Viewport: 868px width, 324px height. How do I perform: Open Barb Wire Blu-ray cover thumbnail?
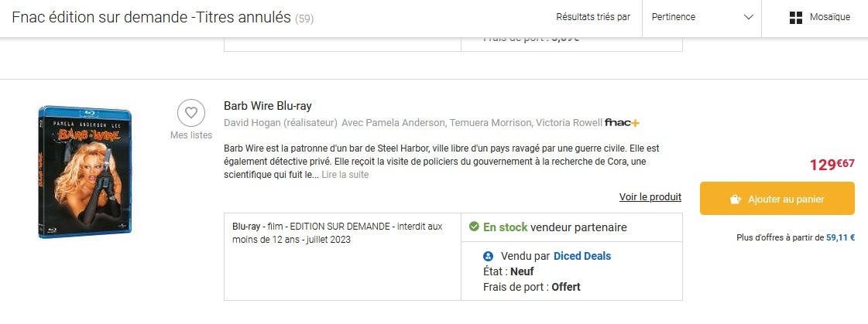pos(84,172)
